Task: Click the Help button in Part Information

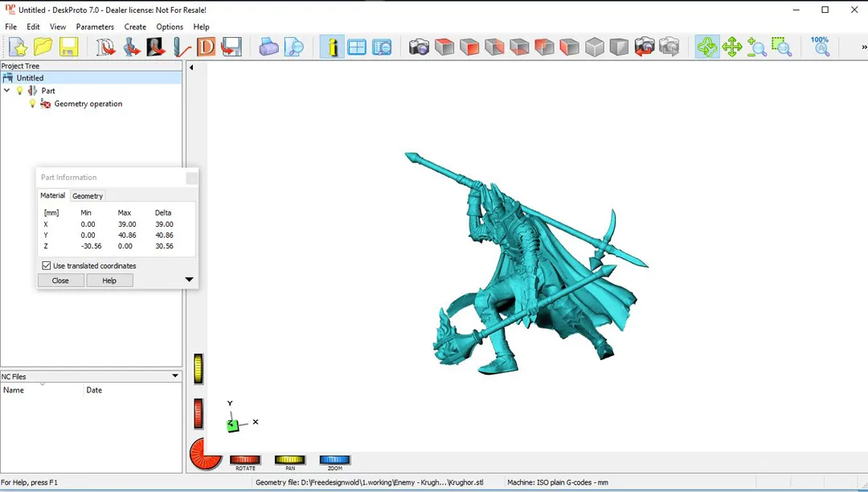Action: click(x=109, y=281)
